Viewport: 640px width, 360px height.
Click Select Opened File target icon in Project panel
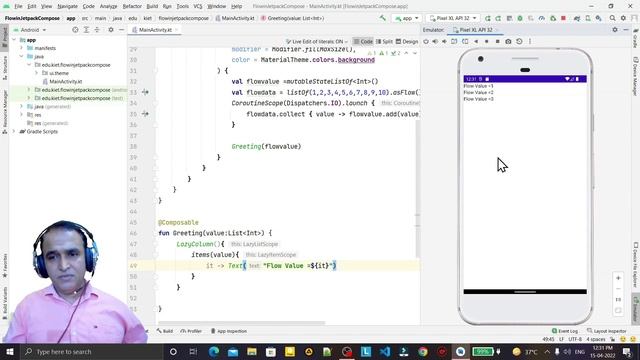tap(75, 30)
